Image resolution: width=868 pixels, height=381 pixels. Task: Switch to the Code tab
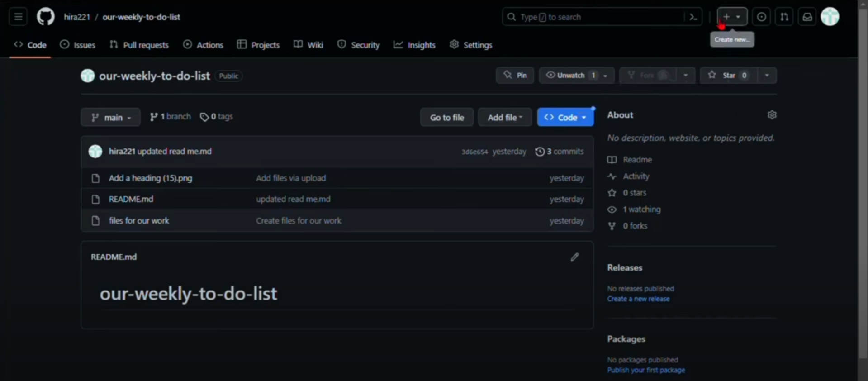click(x=30, y=45)
